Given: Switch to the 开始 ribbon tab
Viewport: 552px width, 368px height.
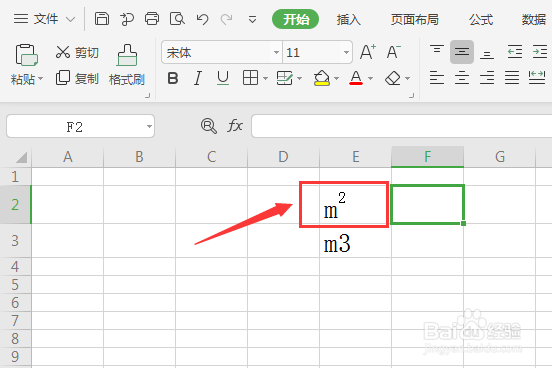Looking at the screenshot, I should (x=295, y=19).
